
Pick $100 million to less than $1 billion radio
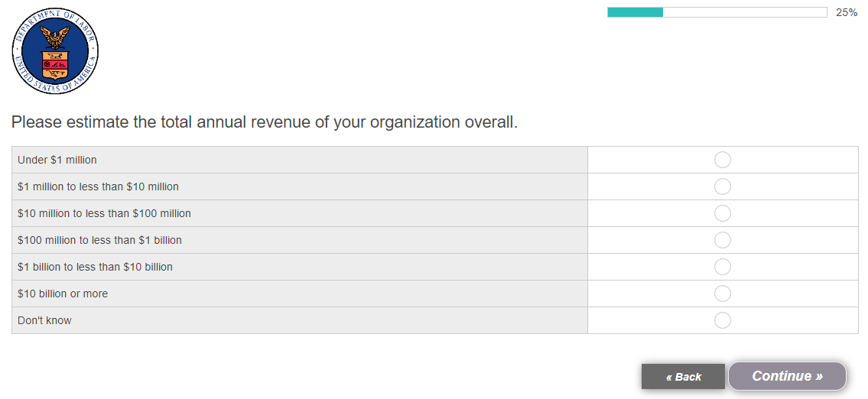tap(722, 240)
